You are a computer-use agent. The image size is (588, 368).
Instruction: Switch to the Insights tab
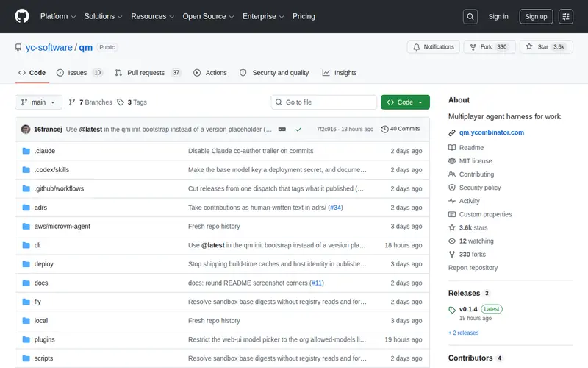[x=340, y=73]
